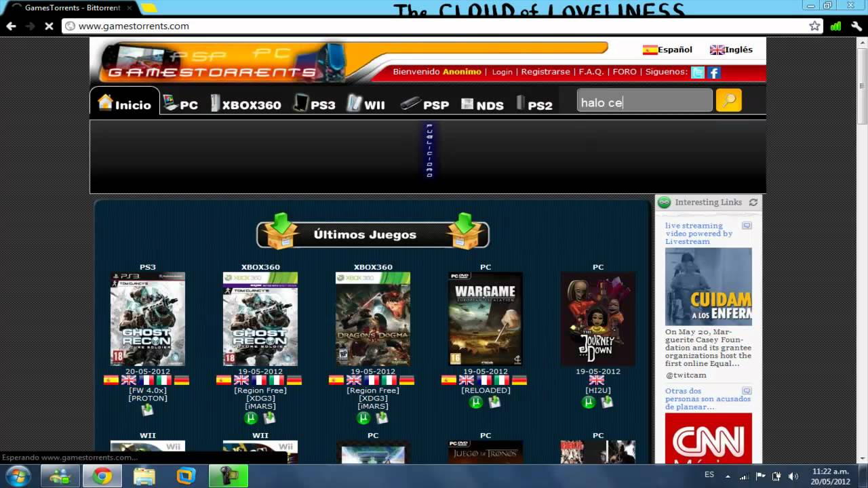The width and height of the screenshot is (868, 488).
Task: Open the F.A.Q. link
Action: (x=591, y=72)
